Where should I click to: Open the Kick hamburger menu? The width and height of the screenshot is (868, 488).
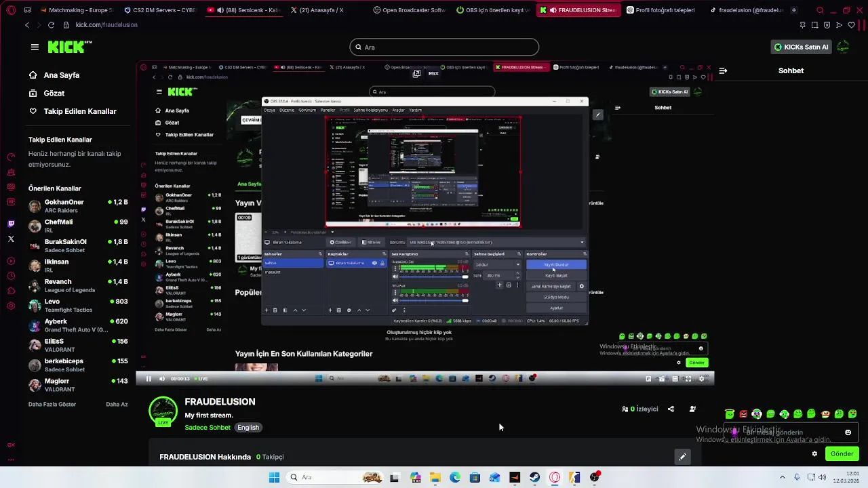pos(35,47)
